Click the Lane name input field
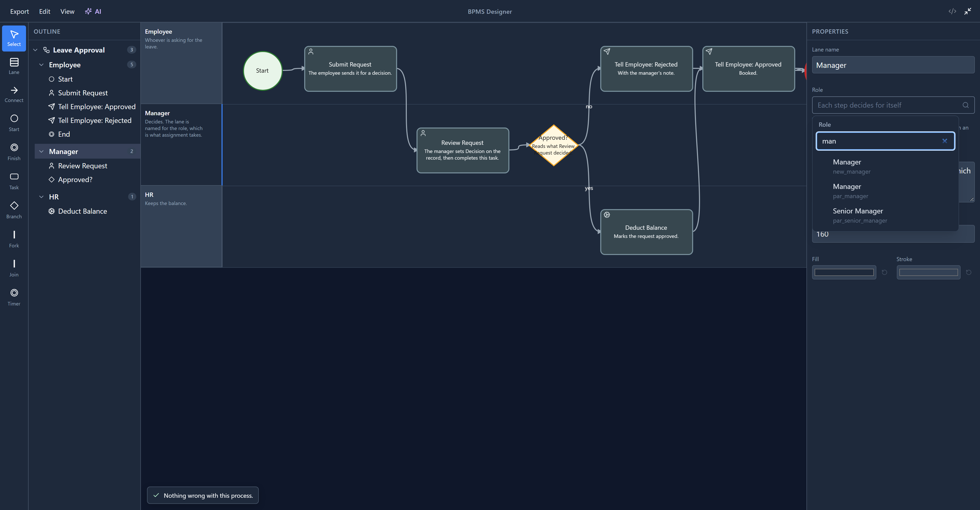The height and width of the screenshot is (510, 980). (893, 65)
